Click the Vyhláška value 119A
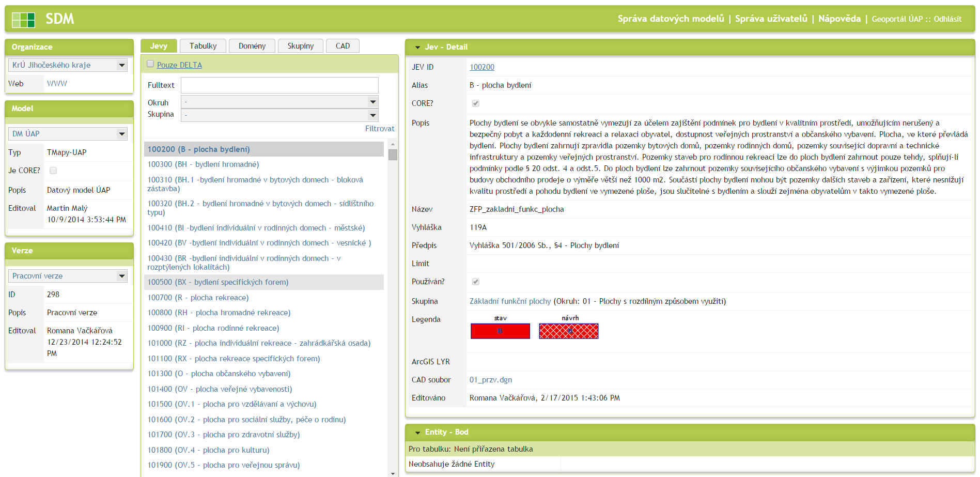This screenshot has height=477, width=980. [x=478, y=227]
